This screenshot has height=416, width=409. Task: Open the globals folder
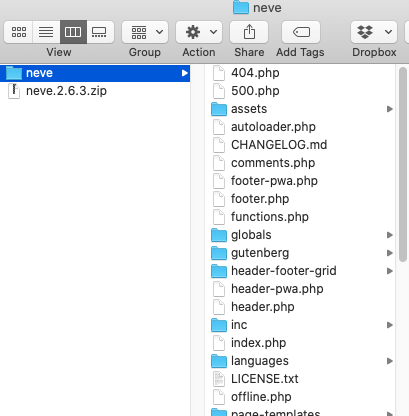(x=300, y=235)
